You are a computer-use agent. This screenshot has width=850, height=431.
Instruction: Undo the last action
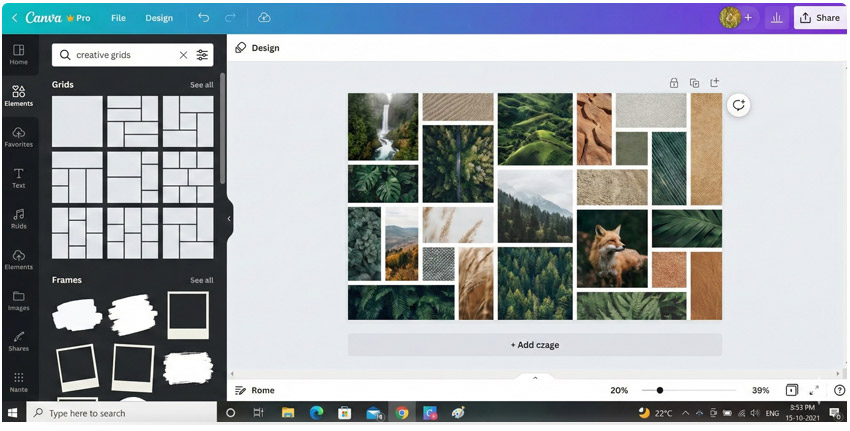(203, 17)
